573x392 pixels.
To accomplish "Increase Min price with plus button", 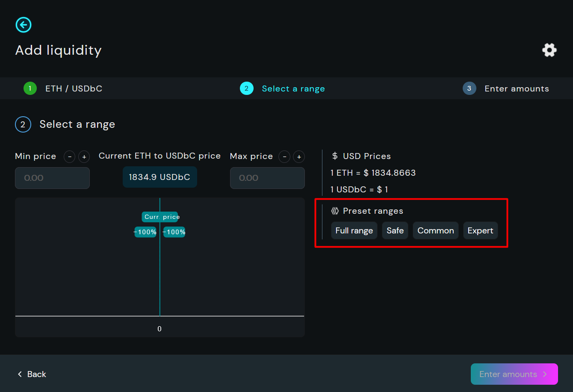I will [x=84, y=157].
